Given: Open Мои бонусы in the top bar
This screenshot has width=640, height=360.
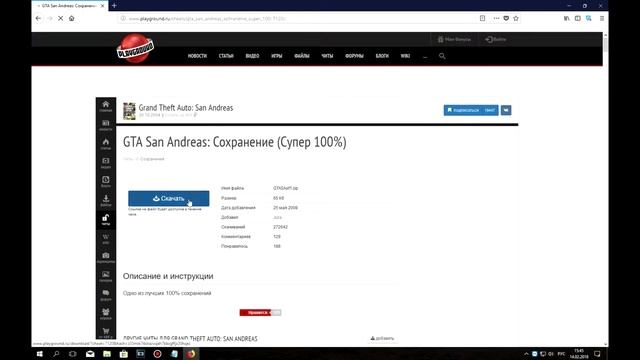Looking at the screenshot, I should 454,40.
